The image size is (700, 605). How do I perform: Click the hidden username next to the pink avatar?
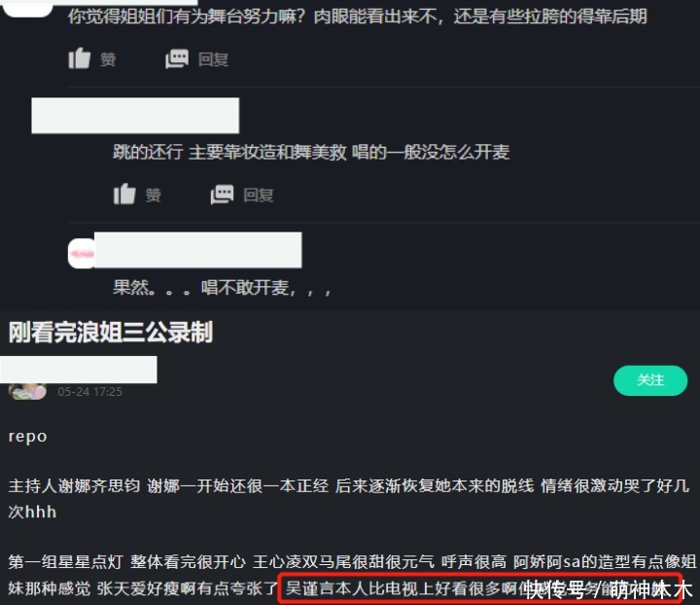pos(198,250)
